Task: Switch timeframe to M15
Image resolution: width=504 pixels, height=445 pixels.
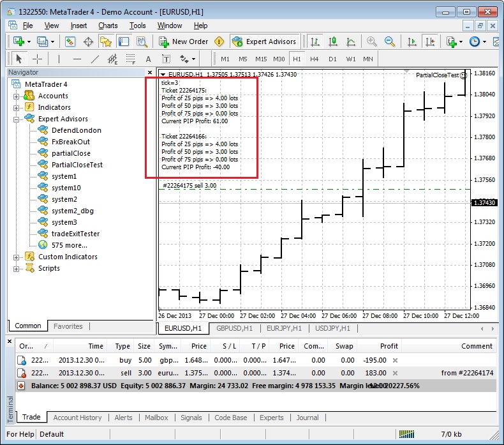Action: [261, 59]
